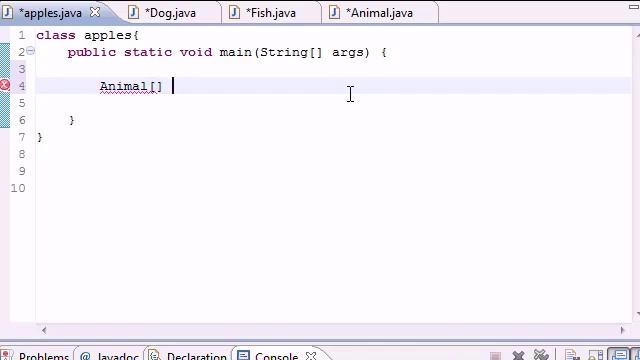640x360 pixels.
Task: Open the Animal.java editor tab
Action: pyautogui.click(x=379, y=13)
